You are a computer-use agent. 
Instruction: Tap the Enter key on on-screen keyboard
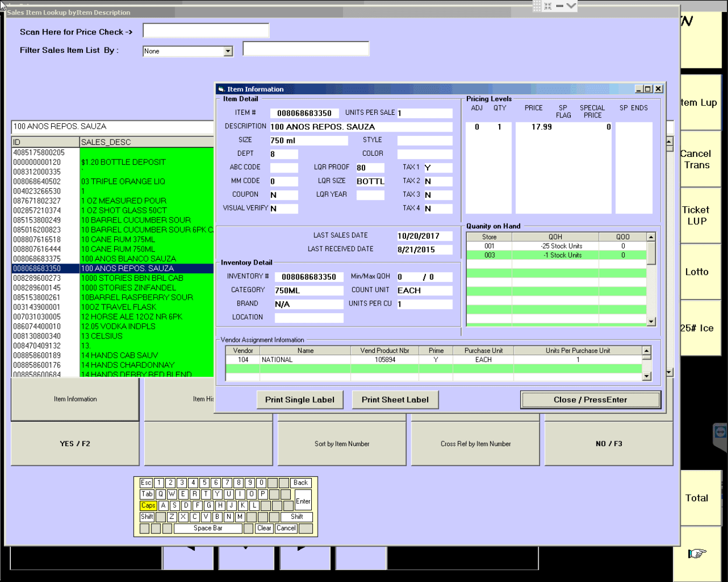pyautogui.click(x=303, y=501)
